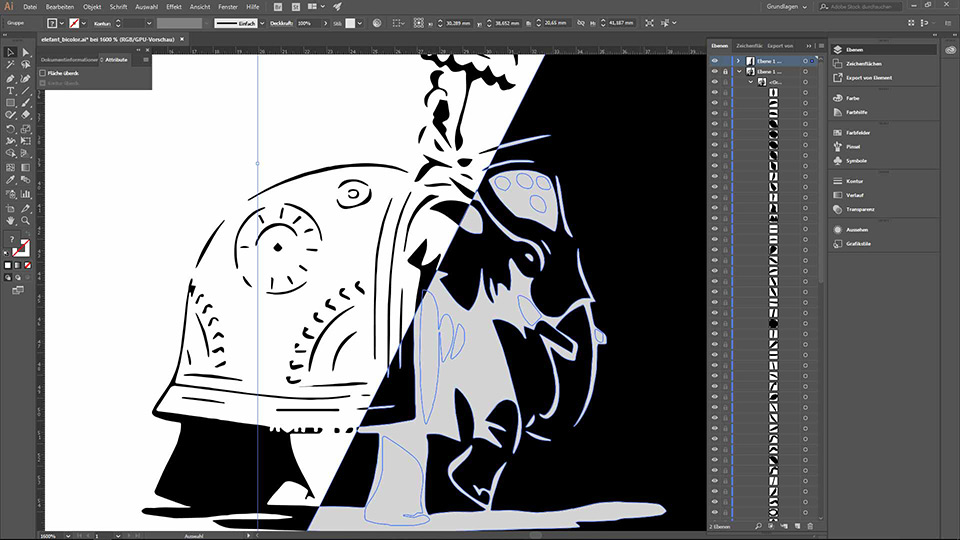Select the Blend tool

25,180
